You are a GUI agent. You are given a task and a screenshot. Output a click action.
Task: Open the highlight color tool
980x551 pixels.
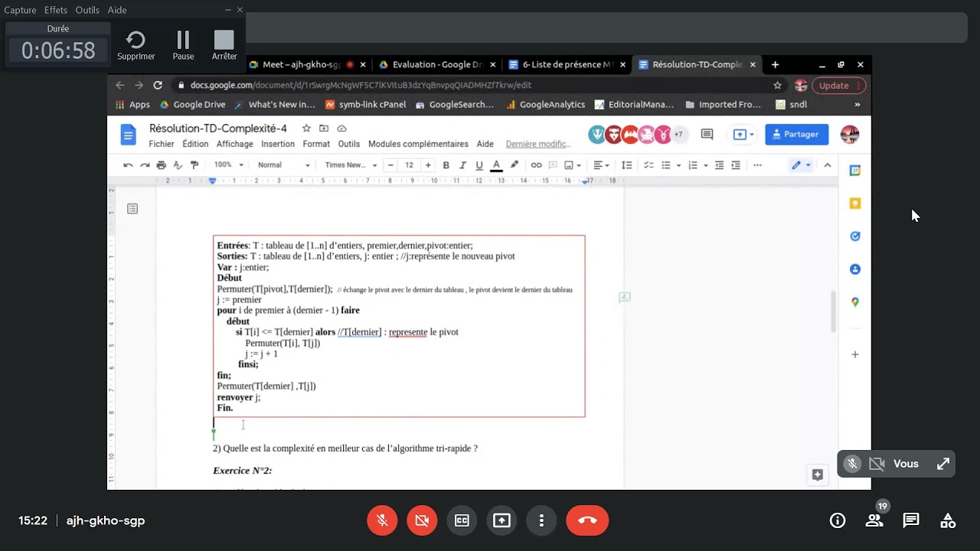tap(514, 165)
